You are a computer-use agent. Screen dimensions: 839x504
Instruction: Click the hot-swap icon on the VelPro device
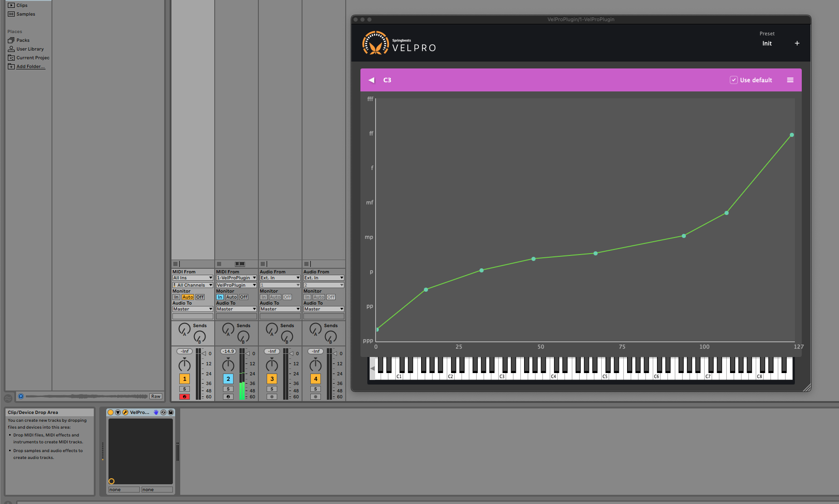164,412
